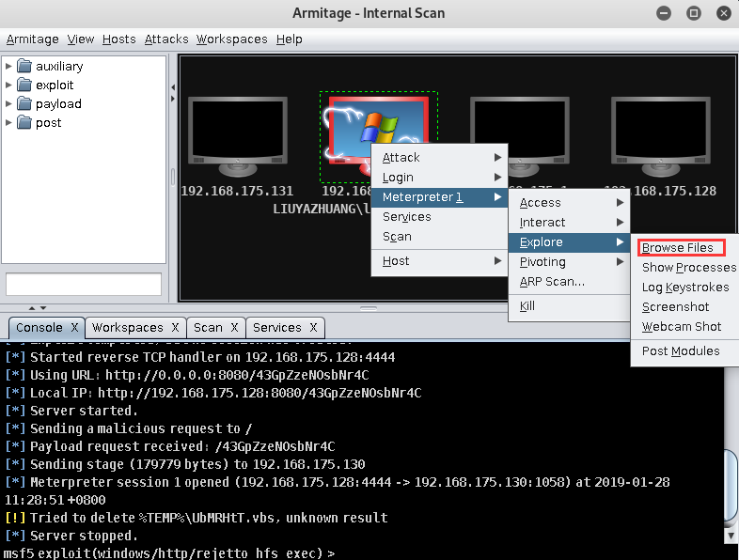Viewport: 739px width, 560px height.
Task: Maximize the Armitage window
Action: [694, 13]
